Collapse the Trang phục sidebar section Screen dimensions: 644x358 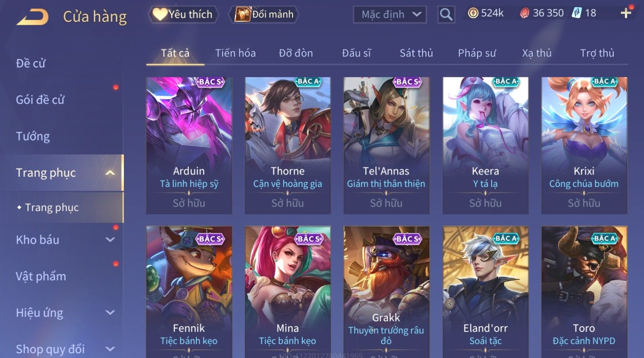point(110,173)
